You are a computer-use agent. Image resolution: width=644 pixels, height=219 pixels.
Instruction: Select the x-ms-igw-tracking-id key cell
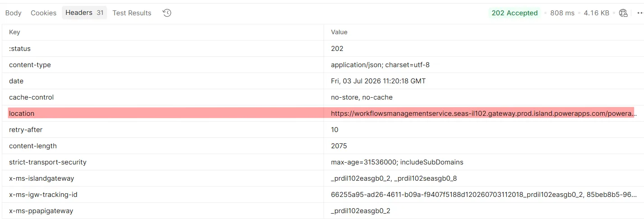tap(163, 195)
